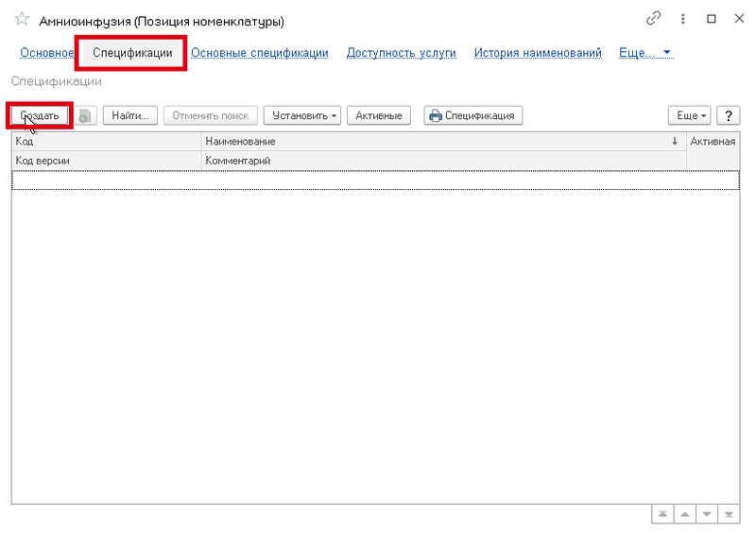
Task: Add this form to favorites star
Action: pyautogui.click(x=22, y=20)
